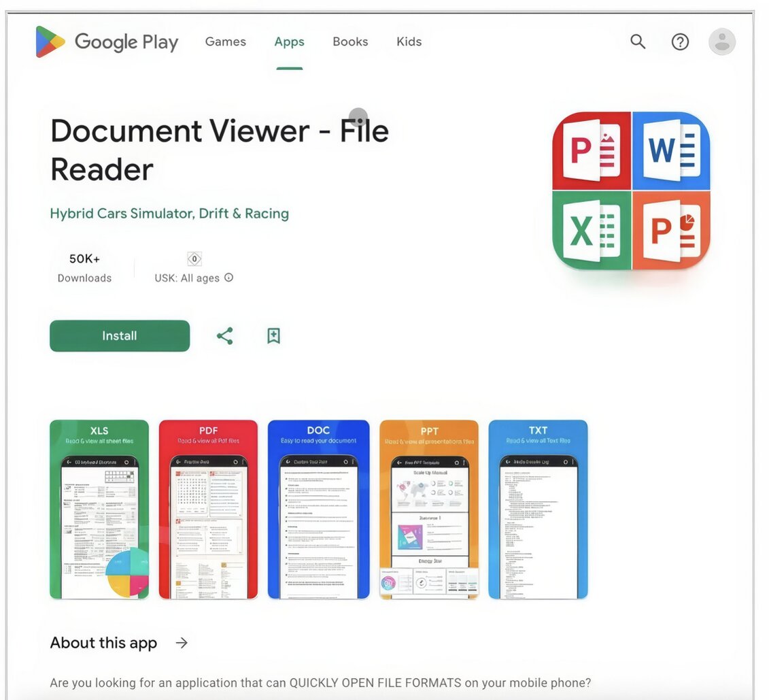Click the USK age rating info icon

pyautogui.click(x=229, y=278)
